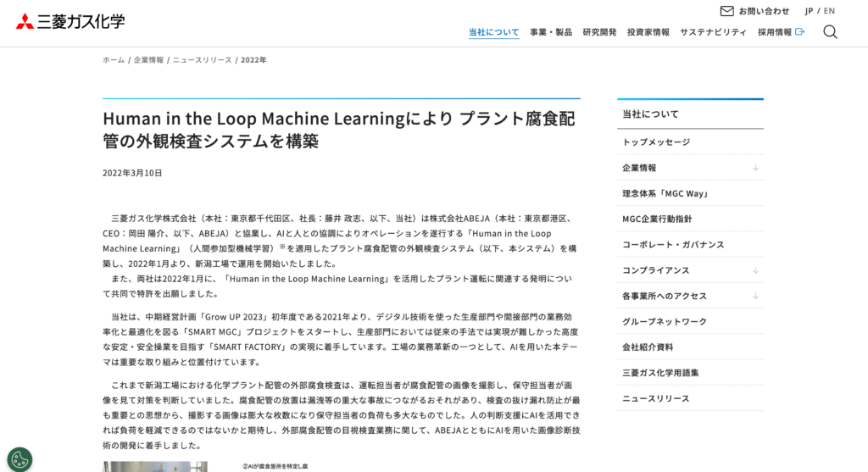Go to ニュースリリース breadcrumb

click(x=202, y=60)
